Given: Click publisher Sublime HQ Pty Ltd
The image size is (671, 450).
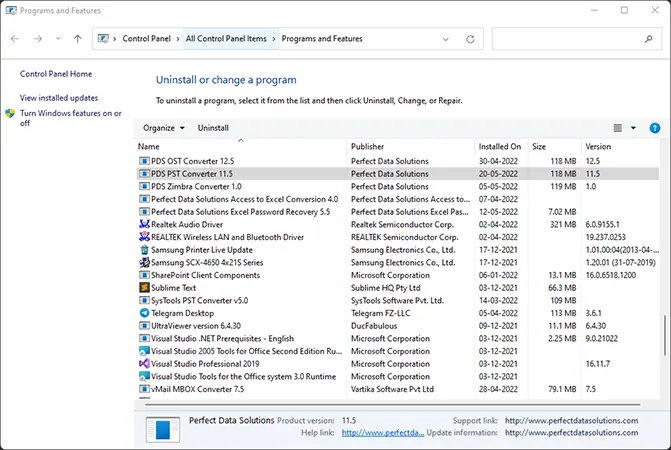Looking at the screenshot, I should (386, 288).
